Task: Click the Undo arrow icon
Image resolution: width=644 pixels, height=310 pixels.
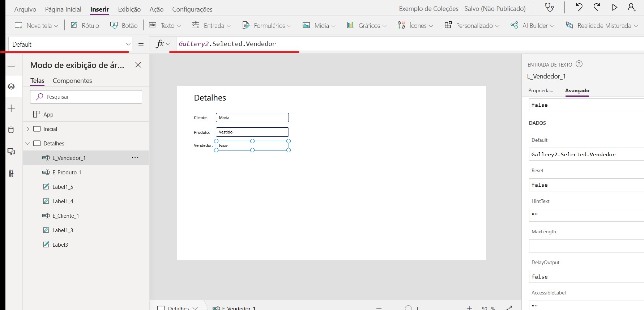Action: pos(579,7)
